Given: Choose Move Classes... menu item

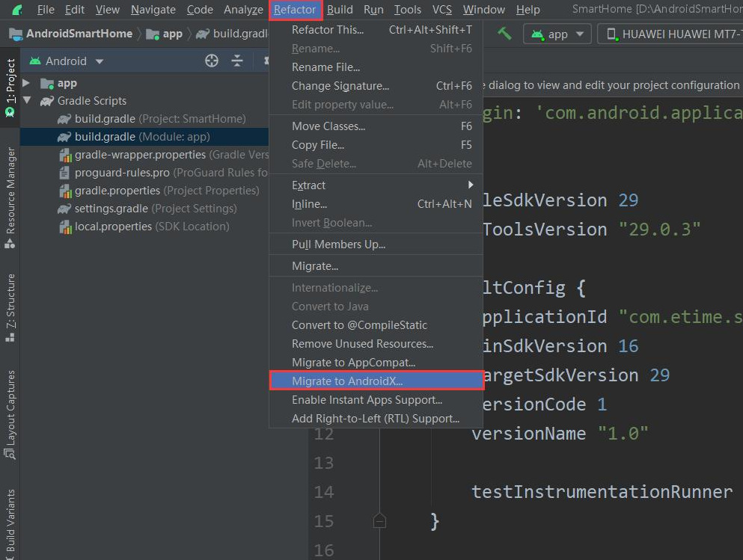Looking at the screenshot, I should (376, 126).
